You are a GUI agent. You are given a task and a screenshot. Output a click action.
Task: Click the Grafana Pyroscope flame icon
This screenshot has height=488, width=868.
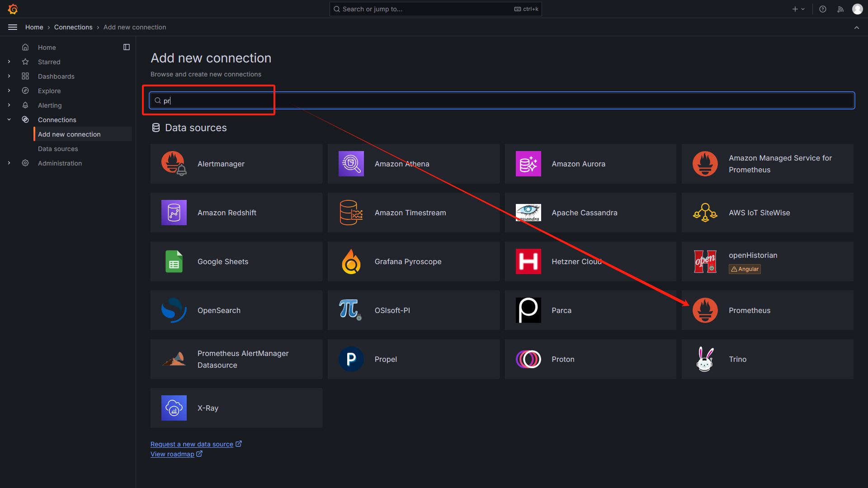click(351, 261)
